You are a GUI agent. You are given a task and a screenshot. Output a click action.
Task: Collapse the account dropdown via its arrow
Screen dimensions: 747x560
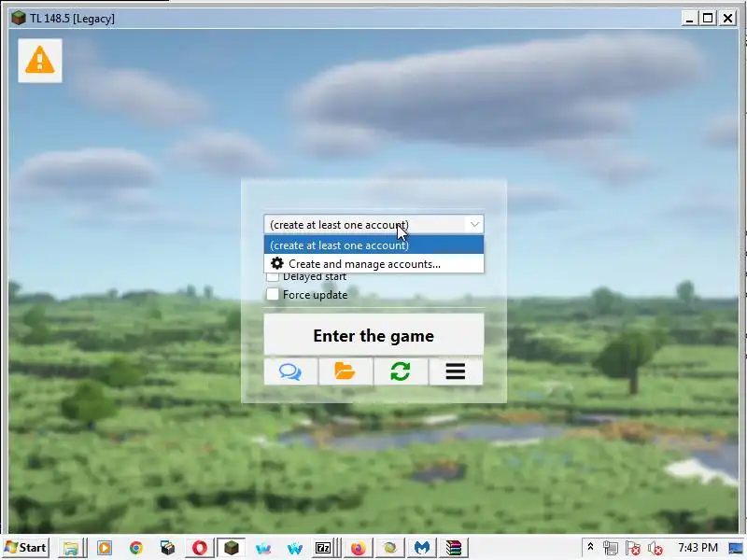474,224
